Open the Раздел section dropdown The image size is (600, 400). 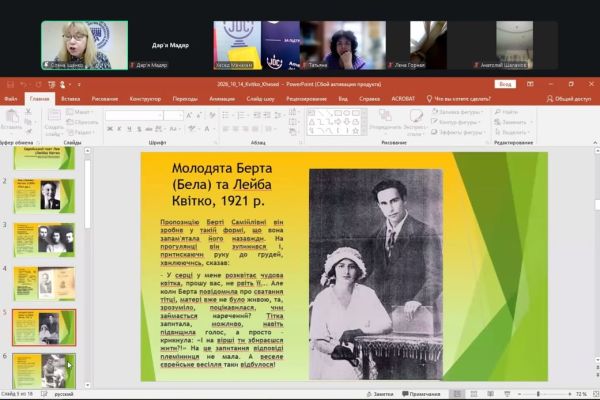point(81,132)
